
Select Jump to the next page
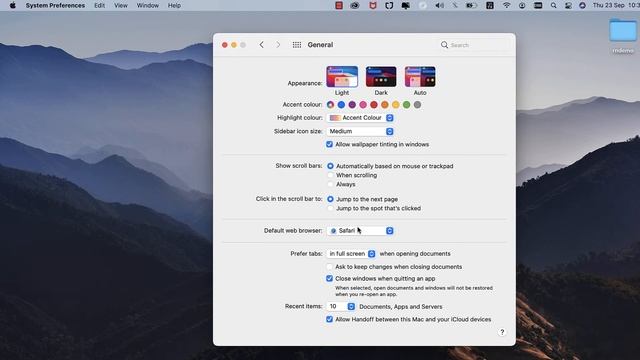tap(330, 199)
